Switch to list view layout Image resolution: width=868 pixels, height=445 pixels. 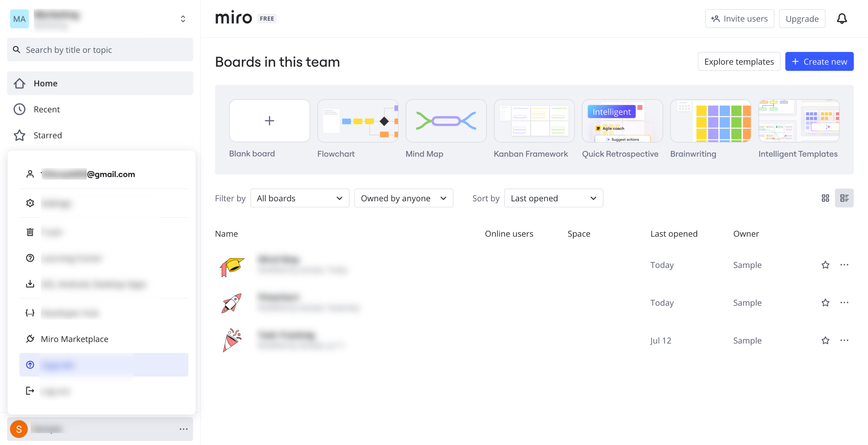[844, 198]
